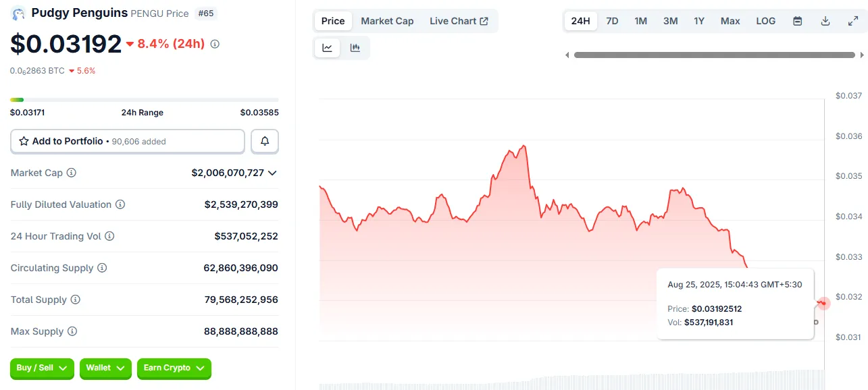Download chart data icon
Image resolution: width=868 pixels, height=390 pixels.
tap(825, 21)
